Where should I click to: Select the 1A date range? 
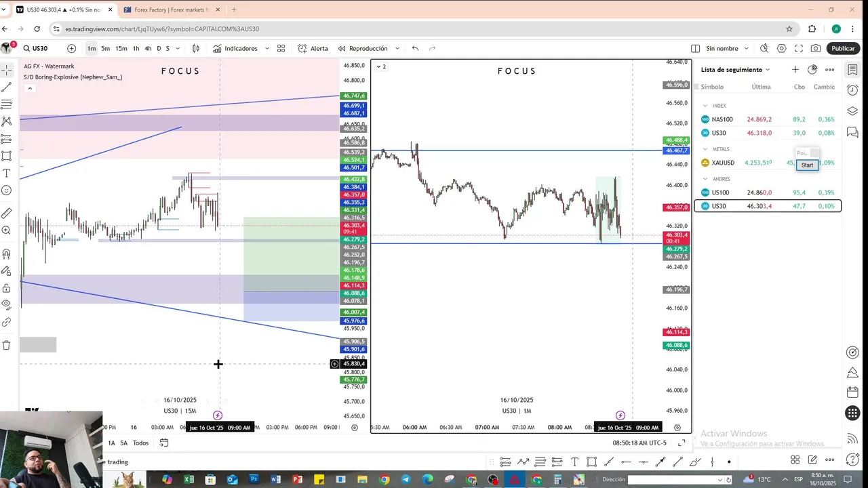[x=112, y=443]
